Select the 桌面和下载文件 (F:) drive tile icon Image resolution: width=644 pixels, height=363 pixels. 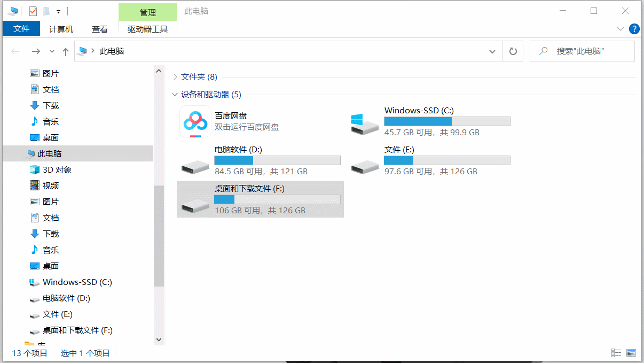point(195,206)
